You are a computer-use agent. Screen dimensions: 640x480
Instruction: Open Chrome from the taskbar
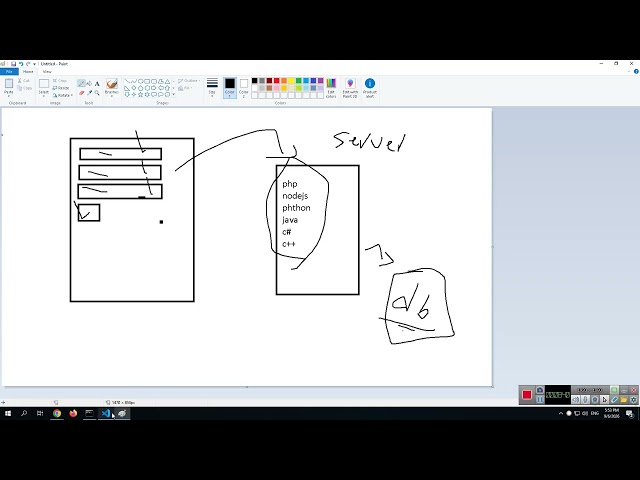point(57,413)
